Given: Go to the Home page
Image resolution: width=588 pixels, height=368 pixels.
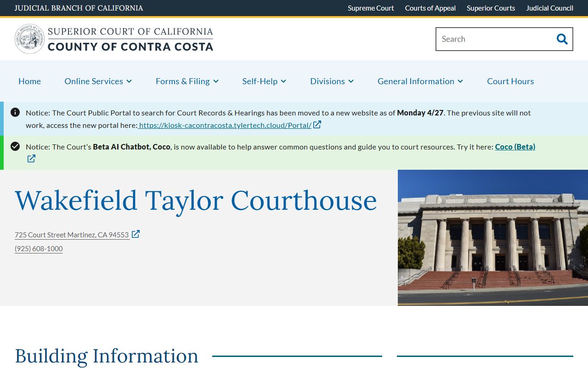Looking at the screenshot, I should point(29,81).
